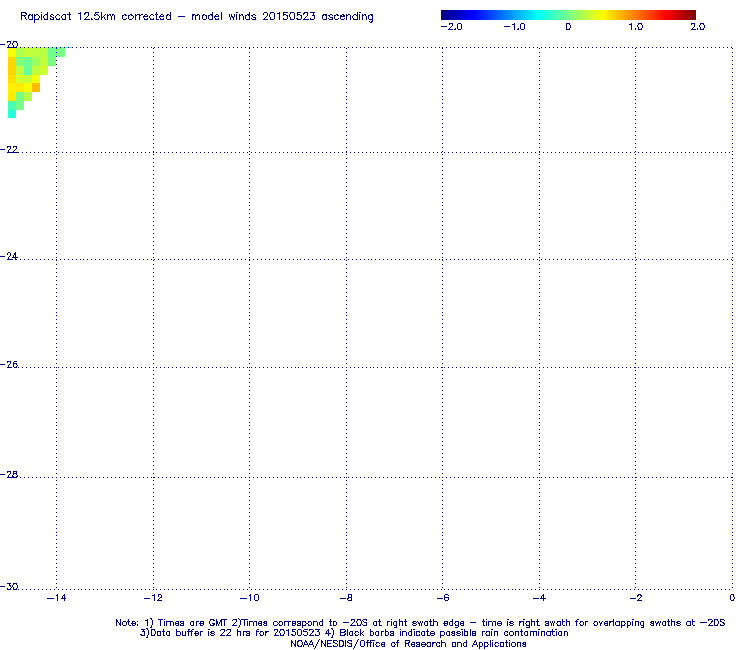Click the 'Note: 1) Times are GMT' line

[420, 623]
